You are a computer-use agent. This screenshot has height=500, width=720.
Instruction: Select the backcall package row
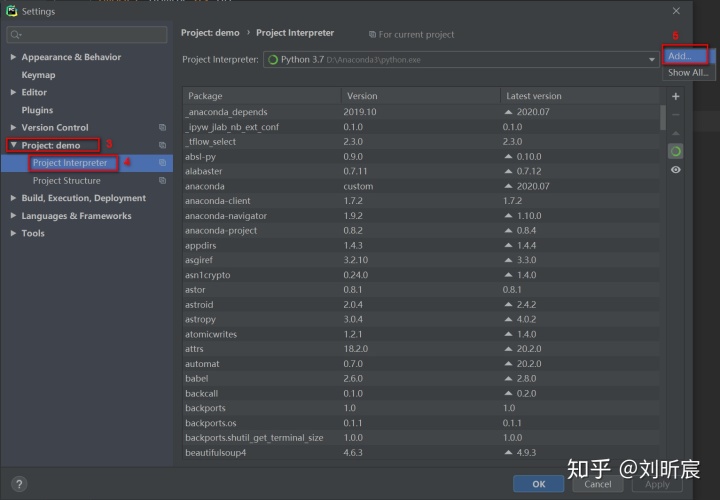421,393
